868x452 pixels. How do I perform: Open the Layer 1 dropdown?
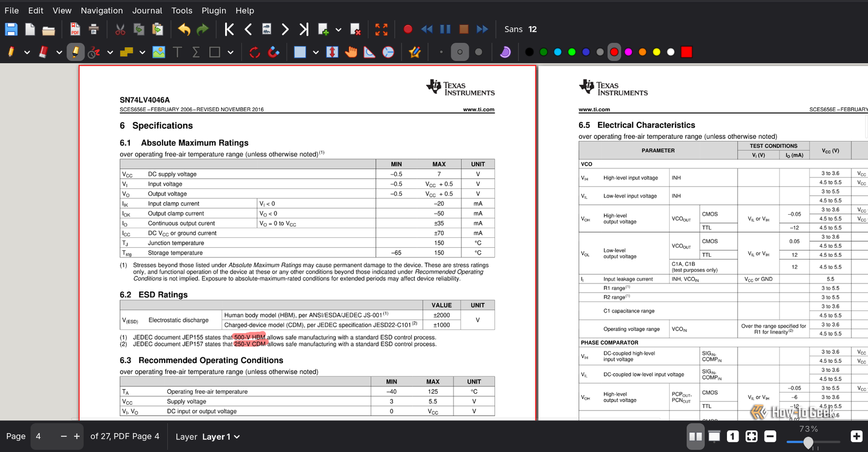[221, 437]
